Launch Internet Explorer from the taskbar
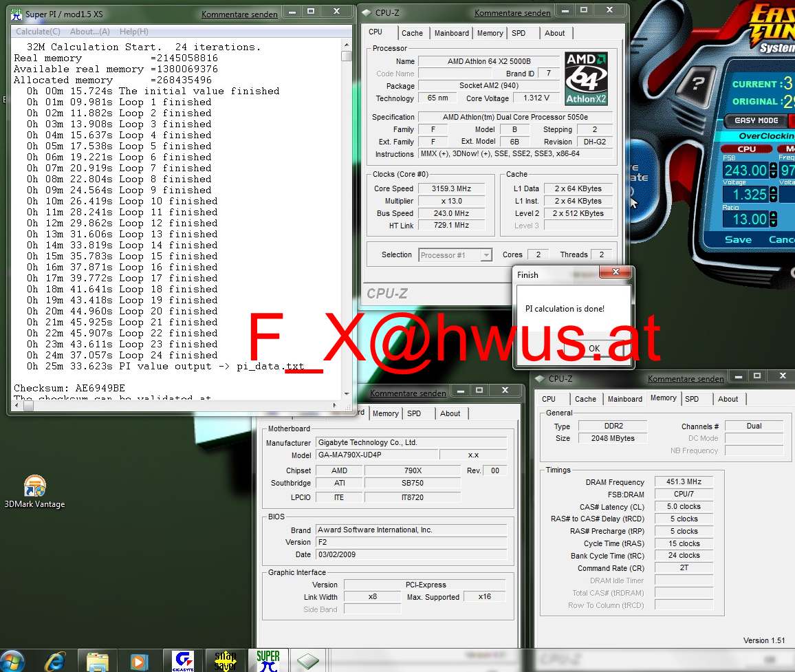The width and height of the screenshot is (795, 672). pos(55,661)
